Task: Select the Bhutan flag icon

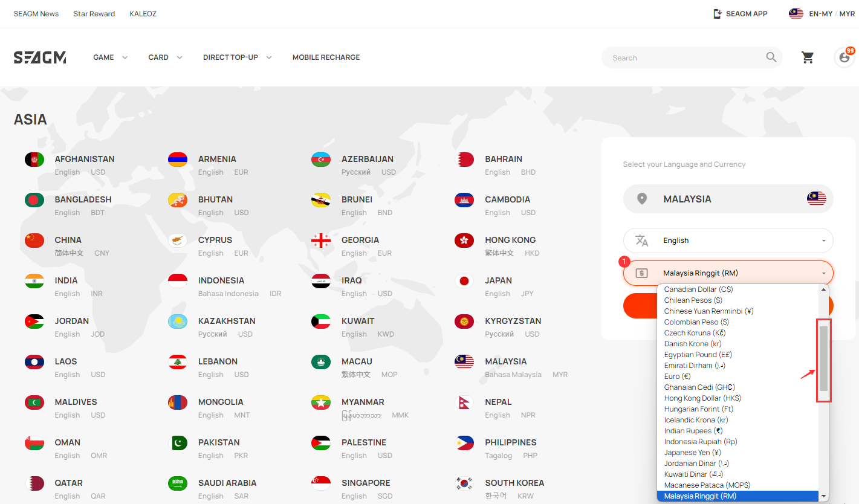Action: pyautogui.click(x=178, y=200)
